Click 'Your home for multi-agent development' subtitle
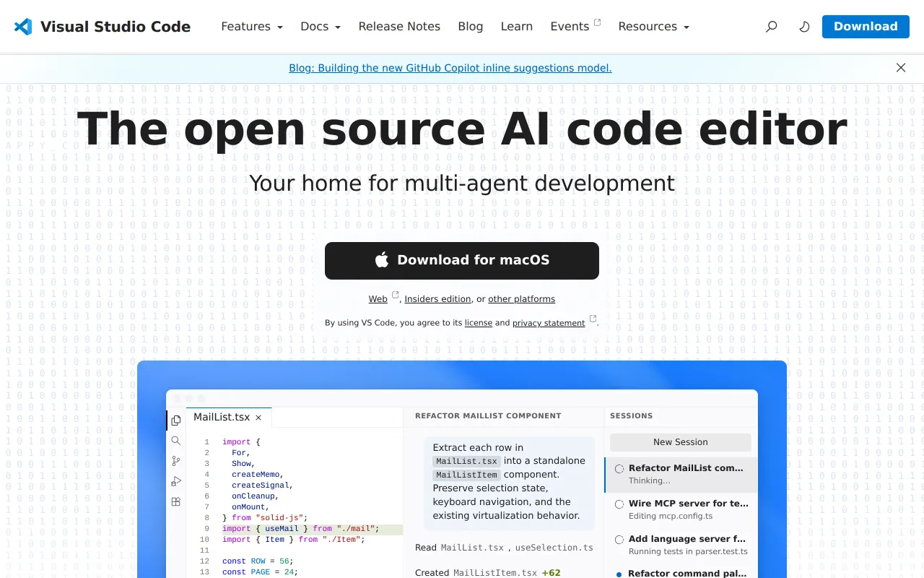The width and height of the screenshot is (924, 578). coord(462,184)
